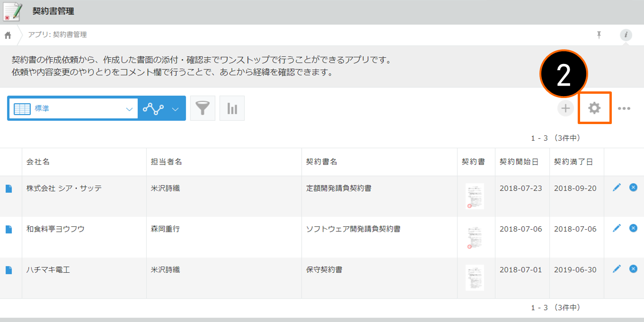Open record details for ハチマキ電工
This screenshot has height=322, width=644.
[x=9, y=270]
